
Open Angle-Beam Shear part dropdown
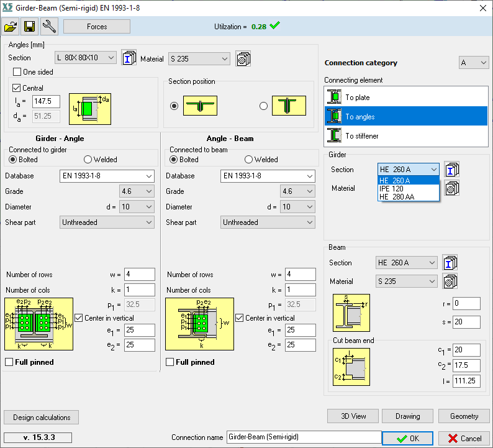(x=268, y=222)
